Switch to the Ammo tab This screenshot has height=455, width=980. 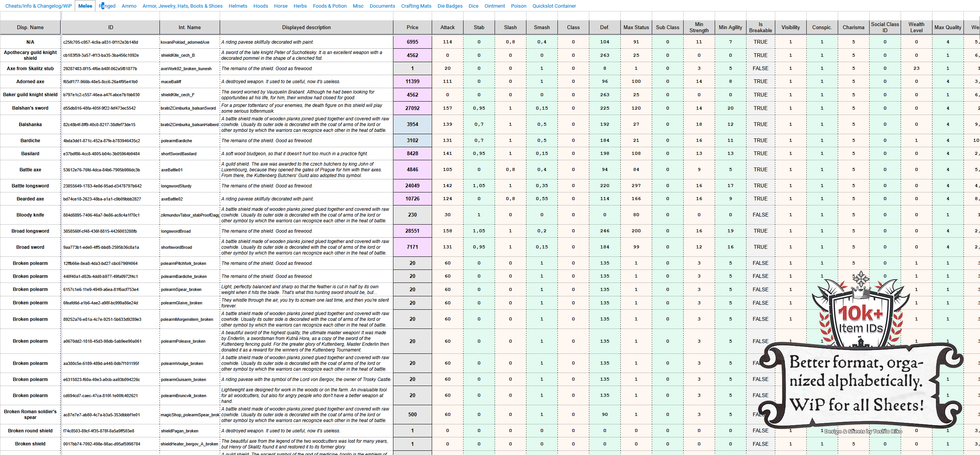pos(129,6)
